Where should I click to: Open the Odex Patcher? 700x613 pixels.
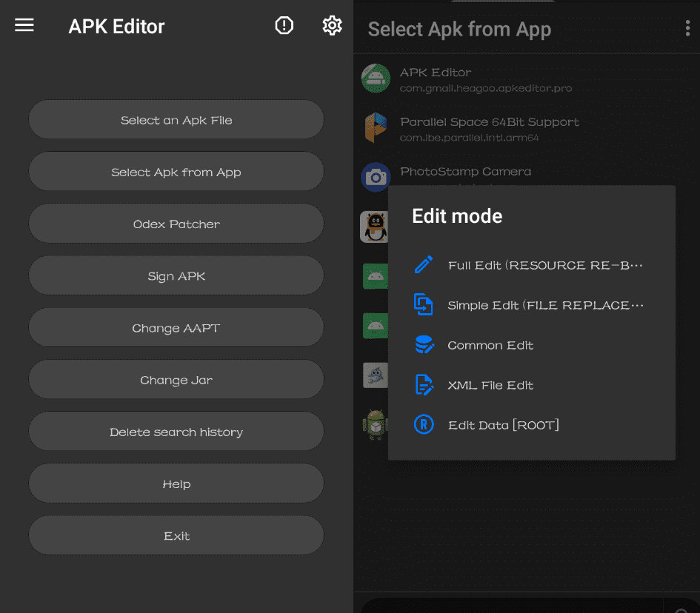point(176,224)
